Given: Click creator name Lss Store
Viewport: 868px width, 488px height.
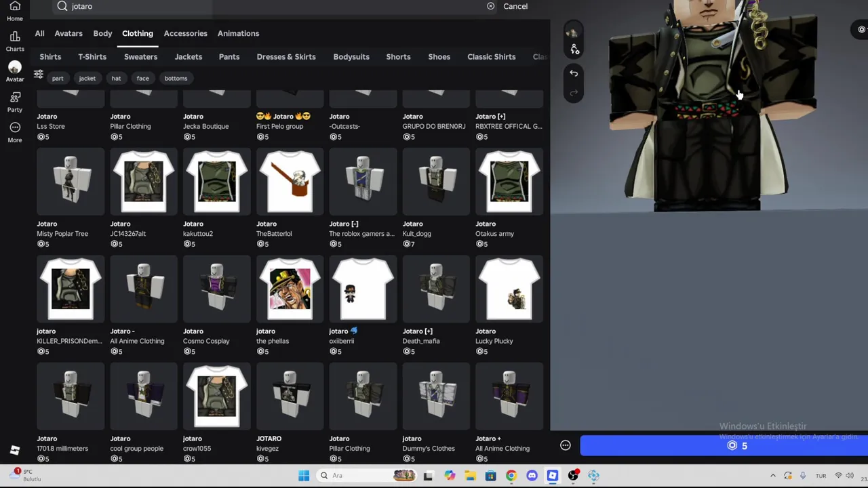Looking at the screenshot, I should pos(51,126).
